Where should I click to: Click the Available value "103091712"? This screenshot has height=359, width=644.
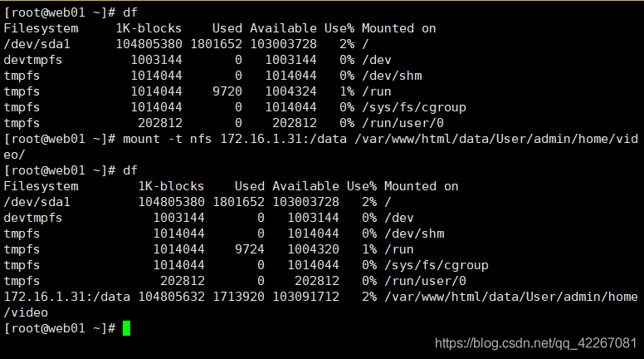(306, 297)
